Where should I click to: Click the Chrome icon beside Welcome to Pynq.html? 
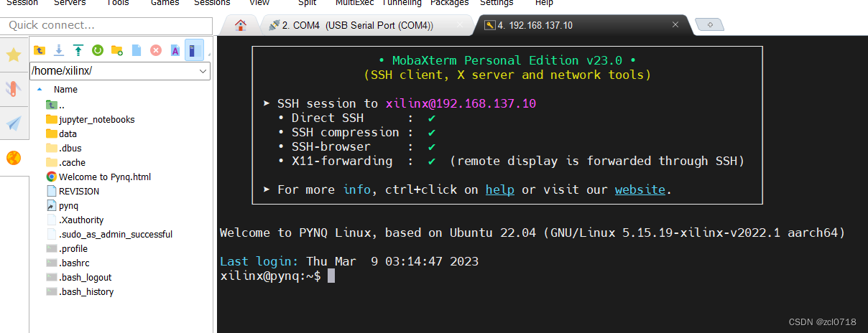coord(52,177)
